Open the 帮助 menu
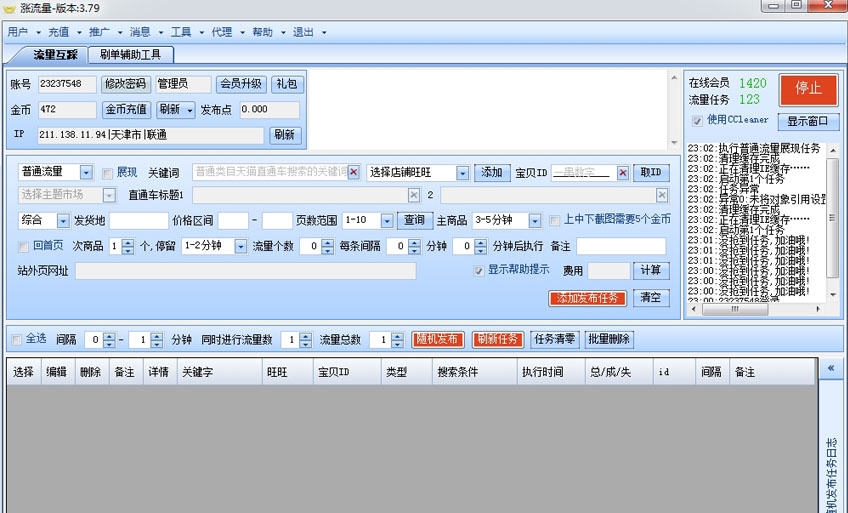 click(262, 32)
